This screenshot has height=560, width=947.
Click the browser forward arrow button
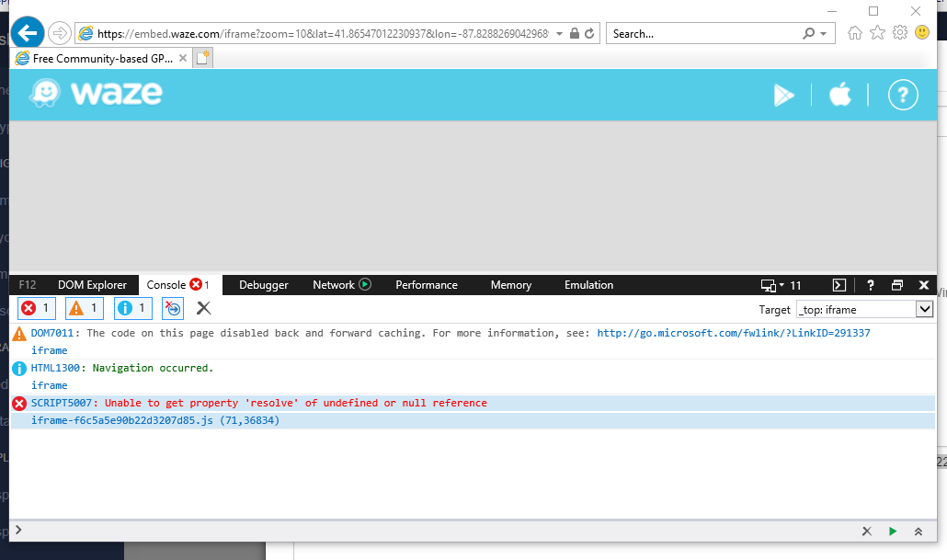click(x=59, y=33)
